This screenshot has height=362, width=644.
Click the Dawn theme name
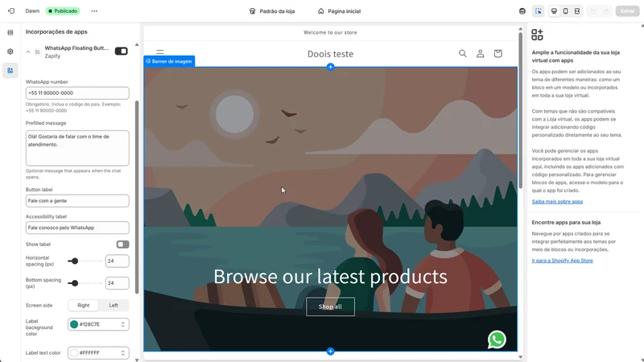(32, 11)
